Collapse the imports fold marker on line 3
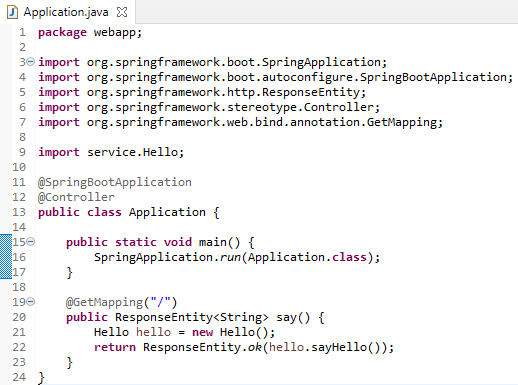The height and width of the screenshot is (385, 518). [x=30, y=62]
